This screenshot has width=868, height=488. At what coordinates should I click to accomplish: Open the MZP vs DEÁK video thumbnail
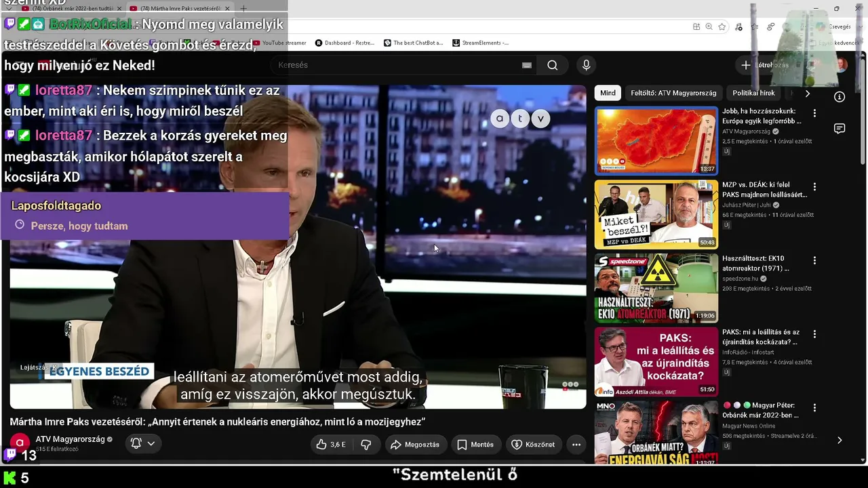coord(656,214)
